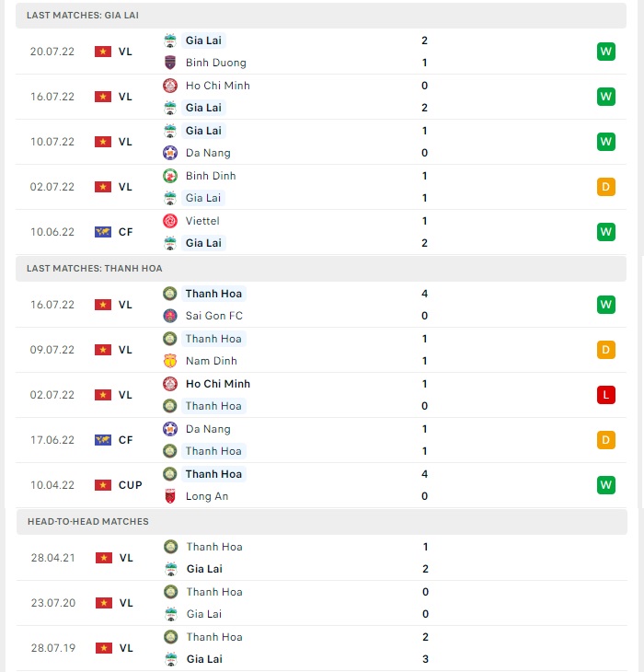644x672 pixels.
Task: Click the red L badge for Ho Chi Minh match
Action: pyautogui.click(x=606, y=395)
